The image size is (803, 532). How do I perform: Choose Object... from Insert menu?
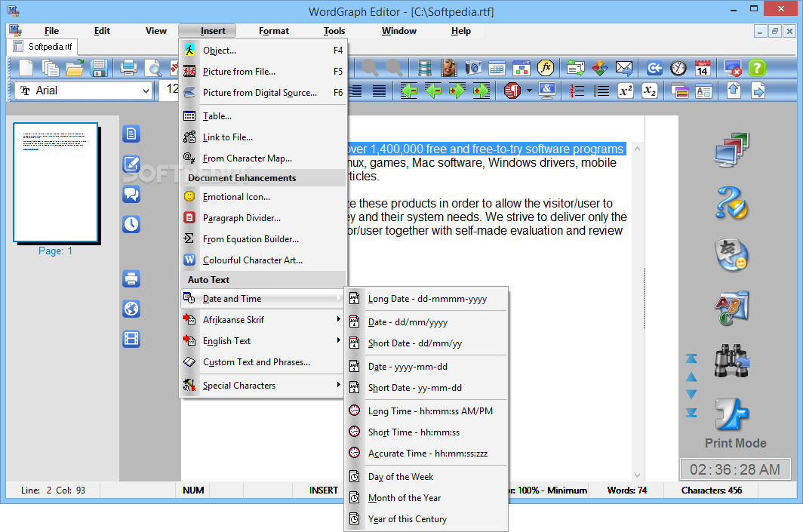(x=263, y=50)
